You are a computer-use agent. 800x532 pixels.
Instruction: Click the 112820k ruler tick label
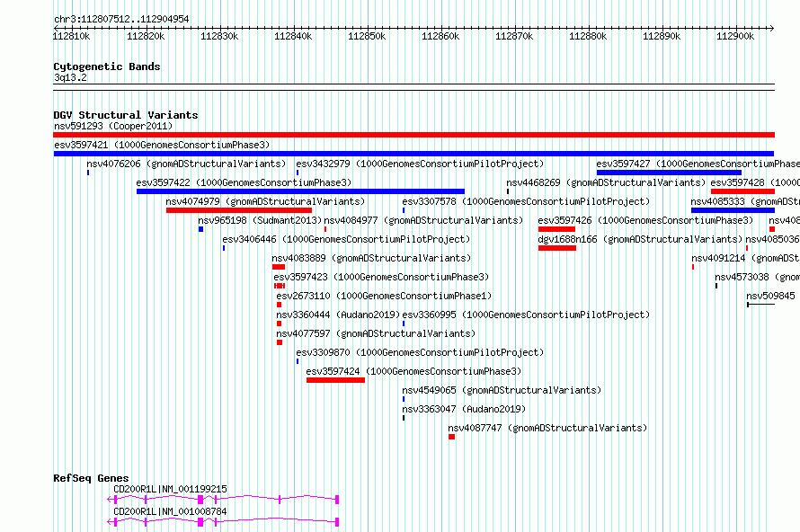tap(146, 36)
